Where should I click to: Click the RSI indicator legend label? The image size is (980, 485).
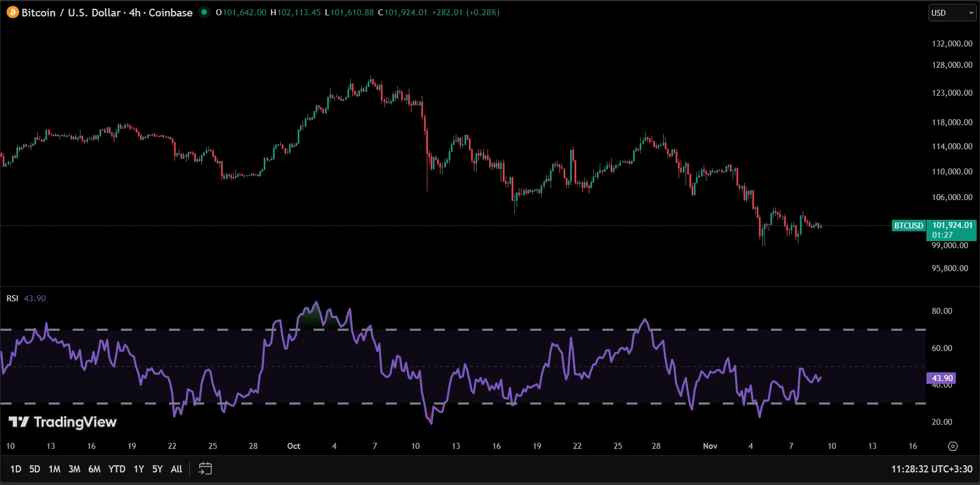point(12,298)
